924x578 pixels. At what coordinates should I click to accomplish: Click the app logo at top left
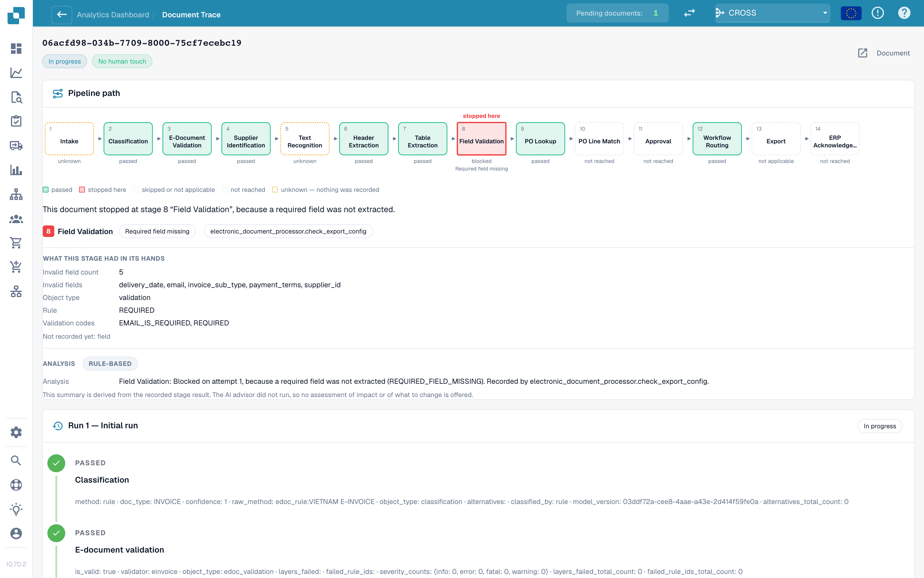[x=16, y=15]
